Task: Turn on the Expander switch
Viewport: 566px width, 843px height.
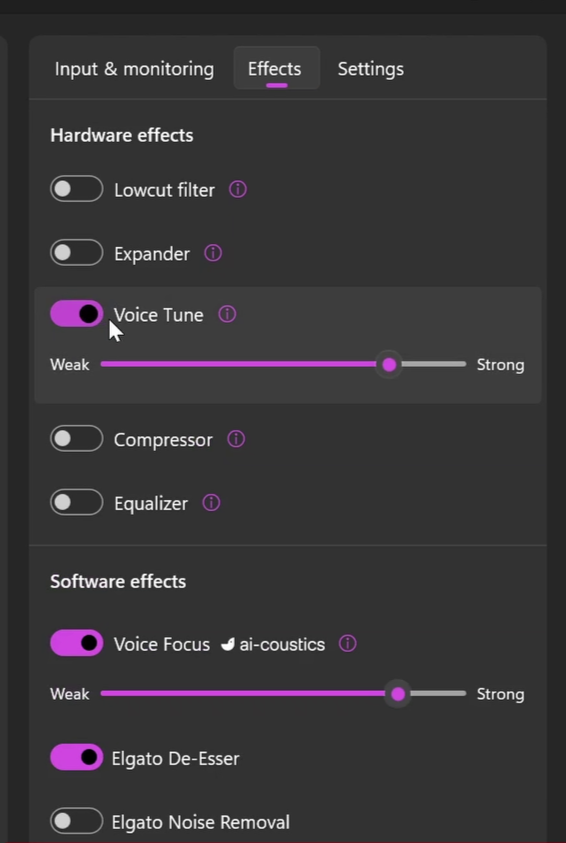Action: coord(76,253)
